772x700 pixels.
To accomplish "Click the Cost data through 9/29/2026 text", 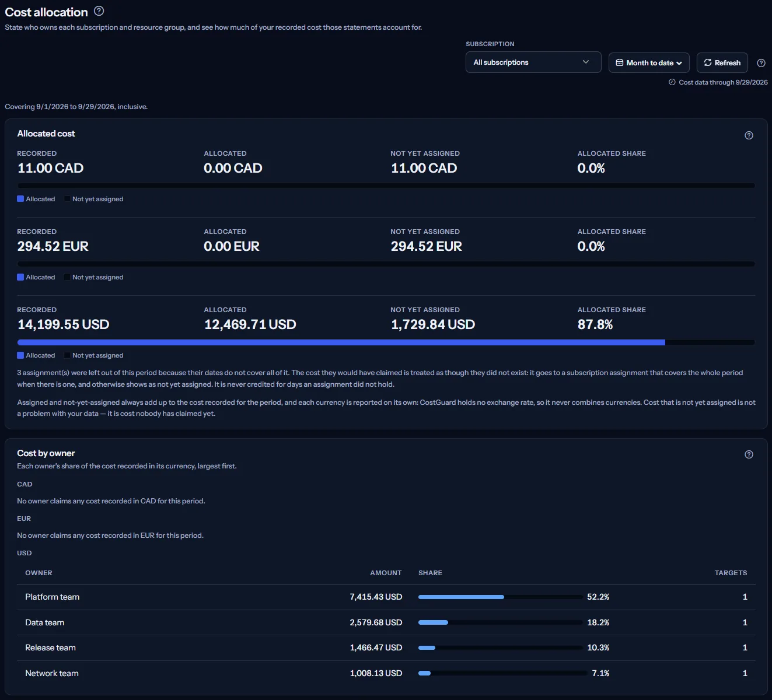I will click(x=723, y=82).
